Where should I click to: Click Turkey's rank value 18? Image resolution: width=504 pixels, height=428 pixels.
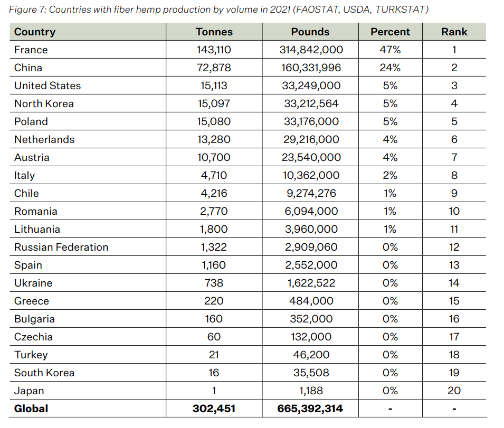click(x=454, y=355)
